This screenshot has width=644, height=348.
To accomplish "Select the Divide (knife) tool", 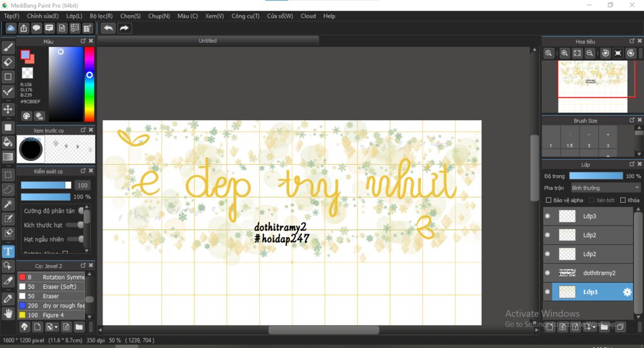I will [8, 281].
